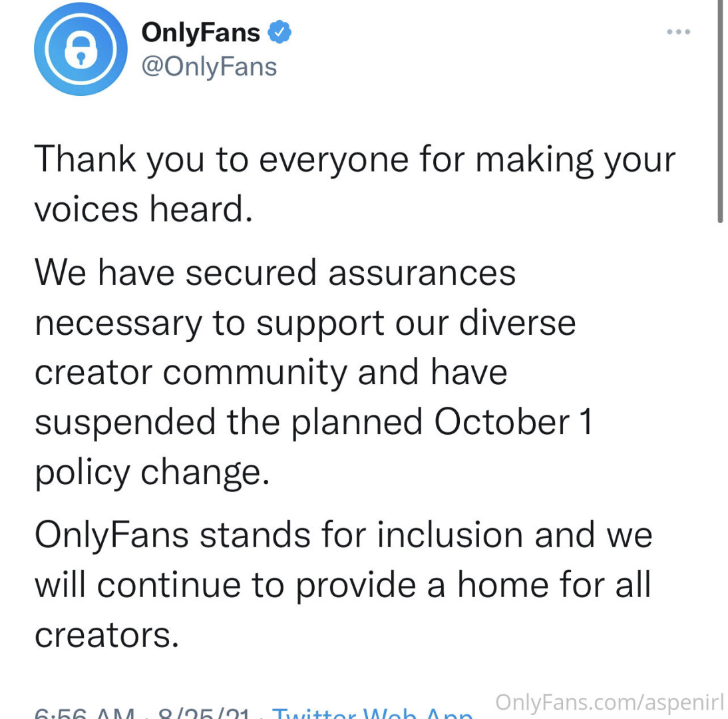Viewport: 728px width, 719px height.
Task: Click the 'October 1' text in tweet
Action: [x=513, y=422]
